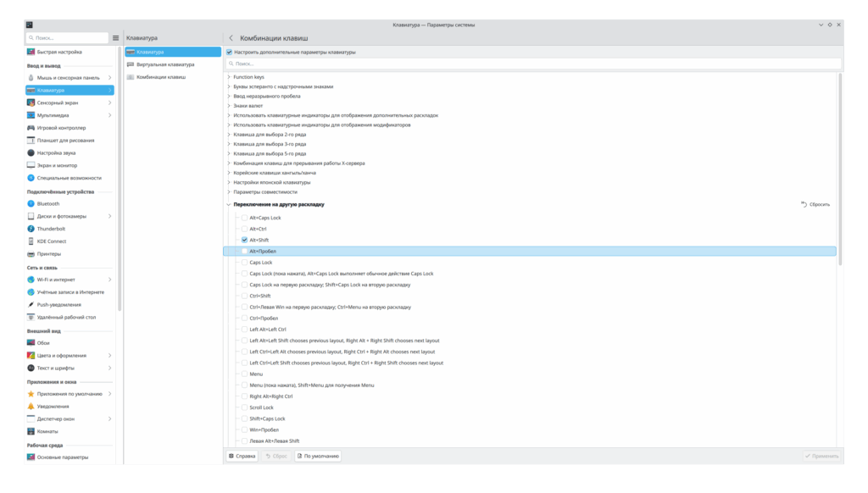Screen dimensions: 868x493
Task: Click the Принтеры icon
Action: click(31, 254)
